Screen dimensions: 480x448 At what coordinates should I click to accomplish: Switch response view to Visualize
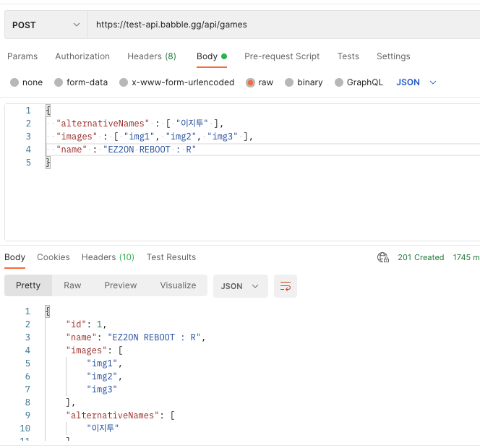[178, 285]
